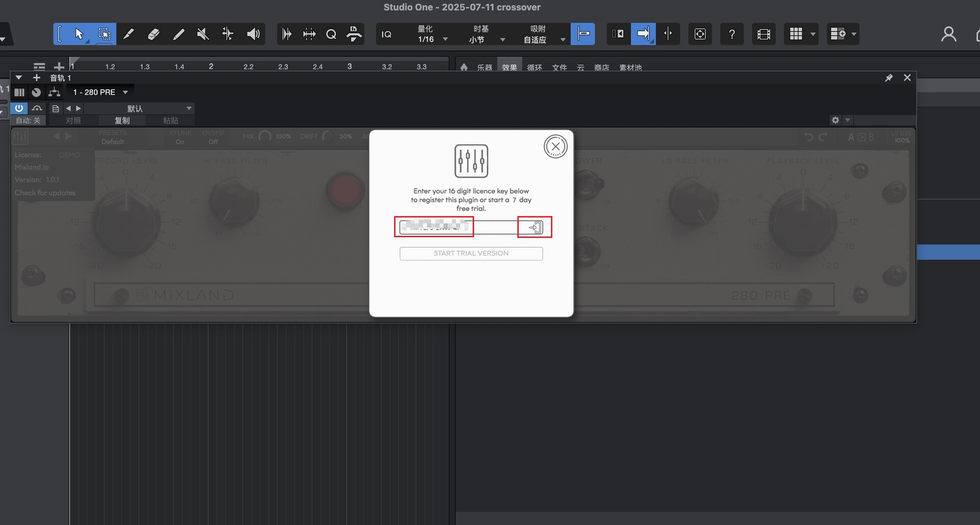Go to next preset arrow
The image size is (980, 525).
pyautogui.click(x=79, y=109)
